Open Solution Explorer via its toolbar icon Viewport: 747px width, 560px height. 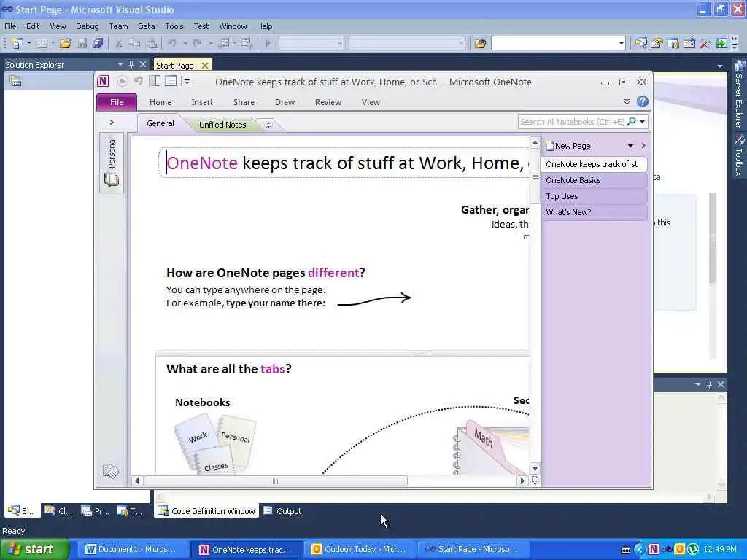click(640, 43)
